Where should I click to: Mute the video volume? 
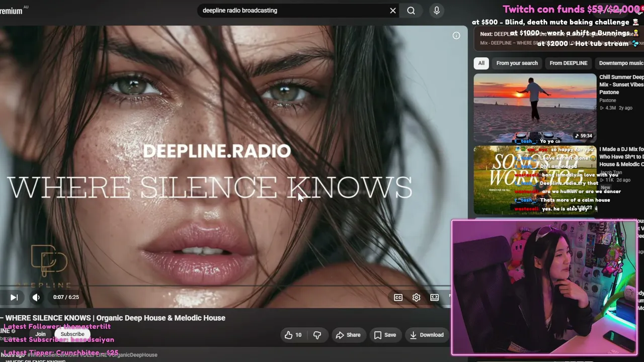(x=36, y=297)
